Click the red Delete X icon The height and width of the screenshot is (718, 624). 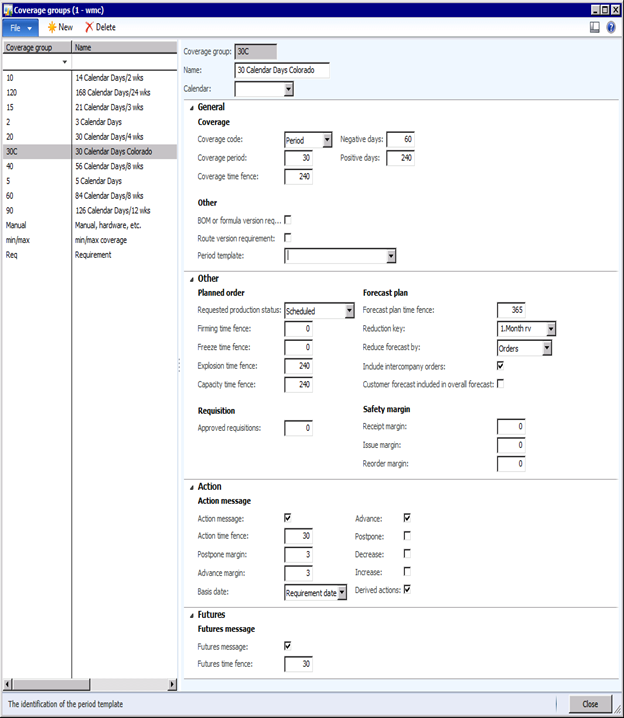pyautogui.click(x=89, y=27)
